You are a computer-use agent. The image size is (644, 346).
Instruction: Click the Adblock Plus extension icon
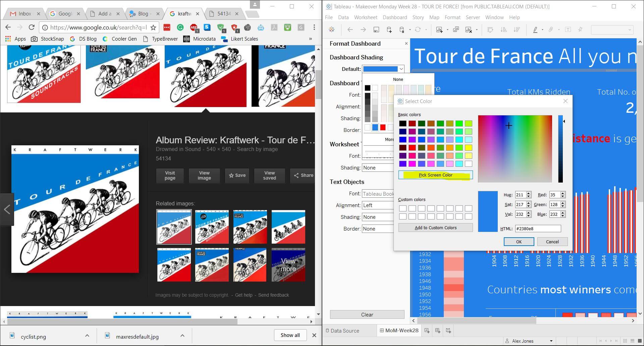point(194,28)
